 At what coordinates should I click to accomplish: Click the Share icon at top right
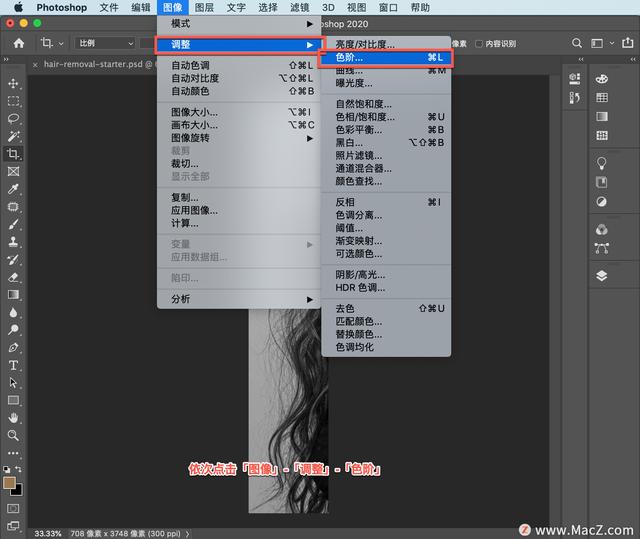click(x=628, y=42)
